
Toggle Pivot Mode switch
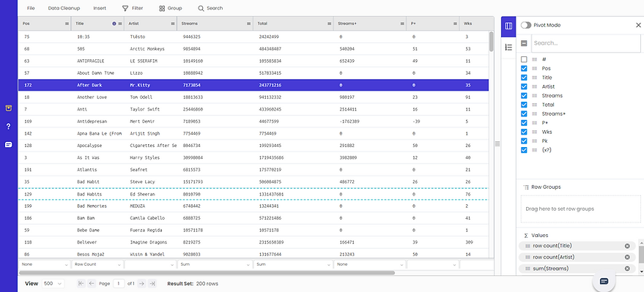pyautogui.click(x=526, y=25)
